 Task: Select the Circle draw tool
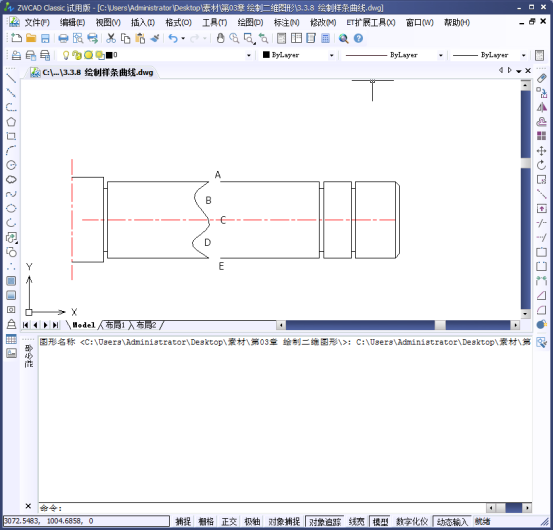click(x=11, y=165)
